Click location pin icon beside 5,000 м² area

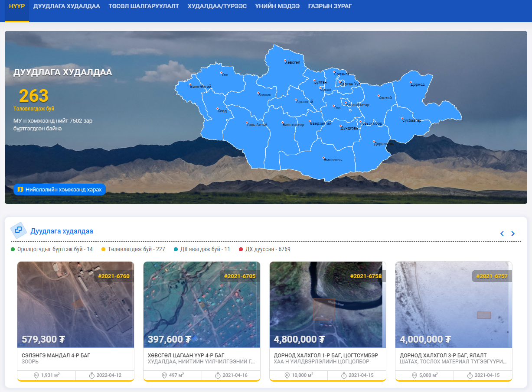415,375
